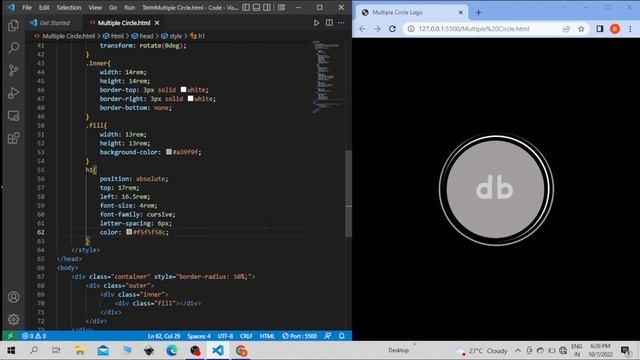Toggle panel layout icon in title bar
This screenshot has height=360, width=640.
click(x=256, y=7)
